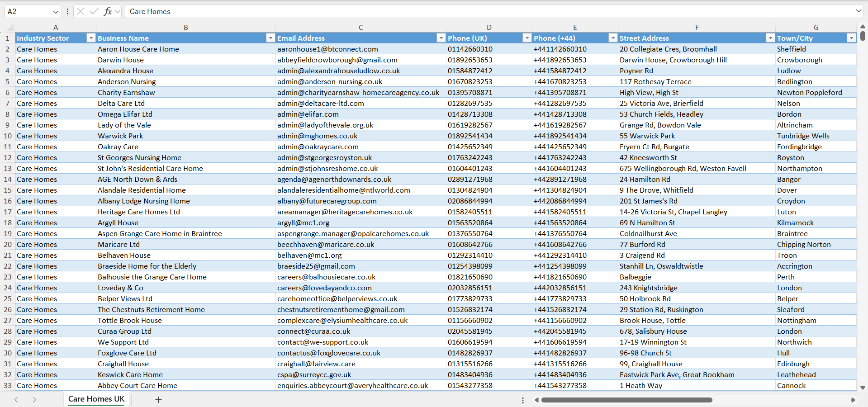Select column A header
The width and height of the screenshot is (868, 407).
56,28
